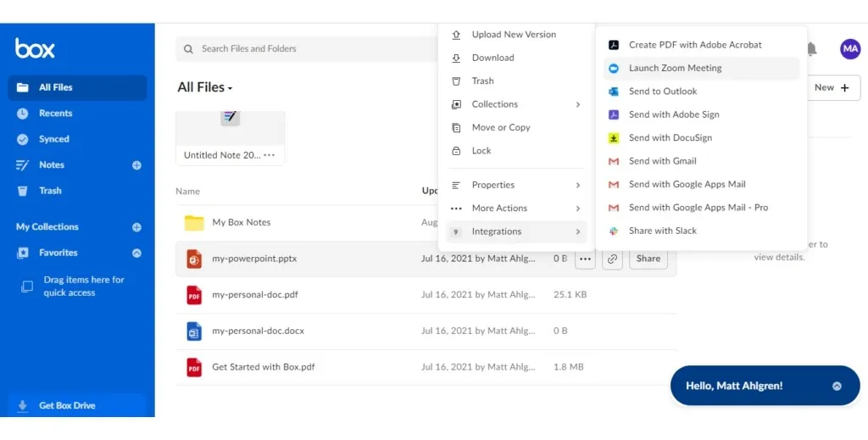Copy shared link for my-powerpoint.pptx
Image resolution: width=868 pixels, height=440 pixels.
pos(612,259)
